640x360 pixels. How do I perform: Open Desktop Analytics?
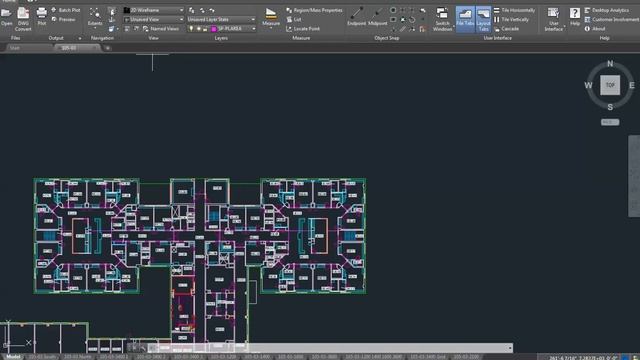[606, 10]
